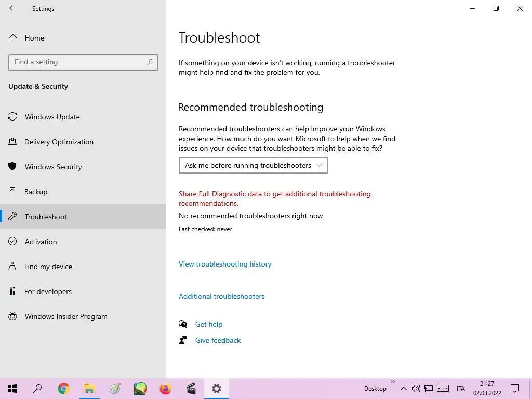Image resolution: width=532 pixels, height=399 pixels.
Task: Click the Update & Security heading
Action: tap(38, 86)
